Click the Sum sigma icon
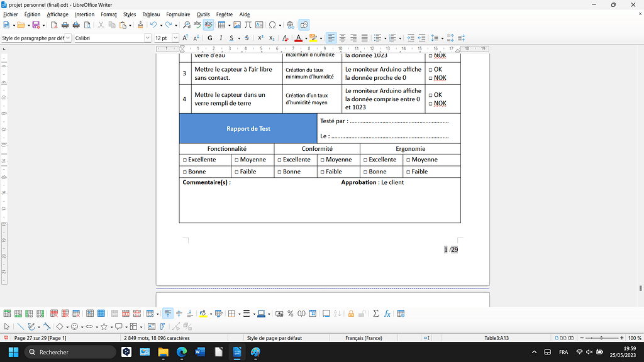The width and height of the screenshot is (644, 362). click(376, 314)
